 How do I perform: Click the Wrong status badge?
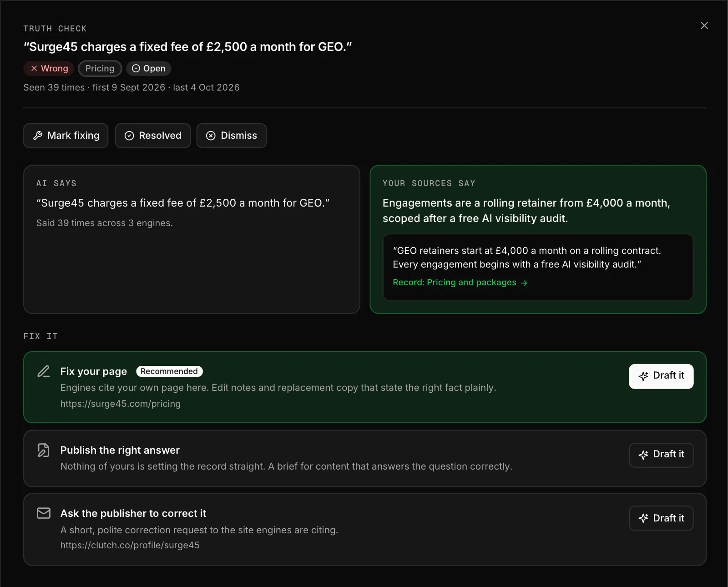[49, 68]
